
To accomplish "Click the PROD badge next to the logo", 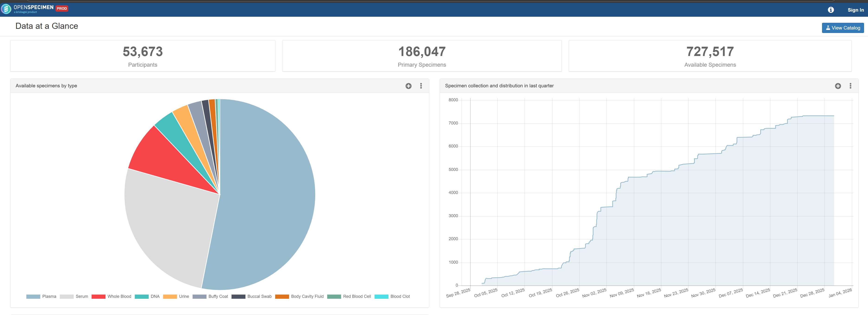I will [x=62, y=8].
